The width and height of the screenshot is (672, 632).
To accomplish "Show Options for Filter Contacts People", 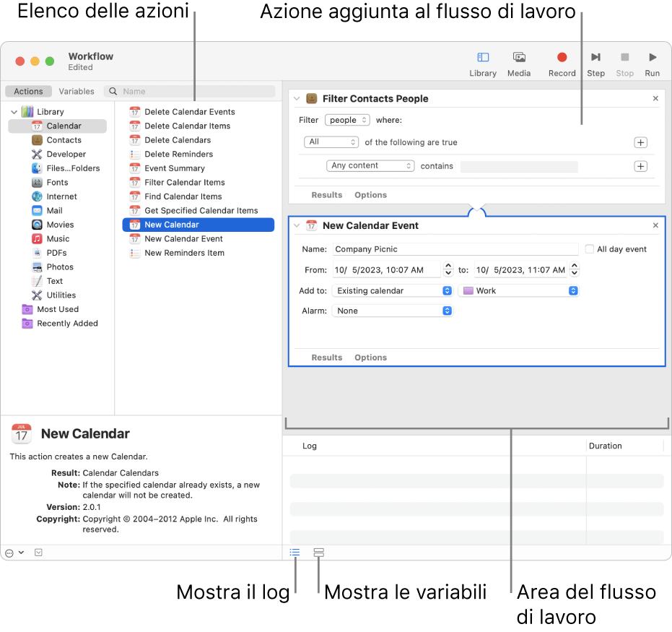I will click(x=370, y=195).
